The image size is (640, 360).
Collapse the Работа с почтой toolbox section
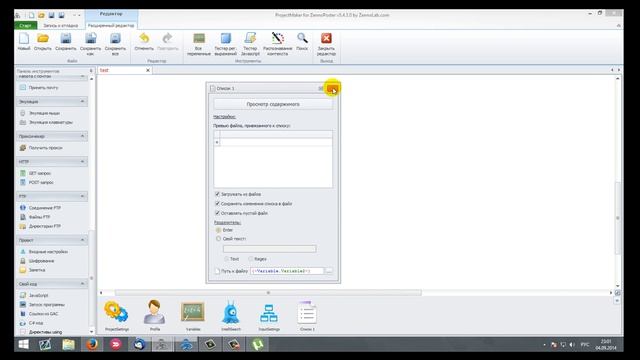[82, 76]
